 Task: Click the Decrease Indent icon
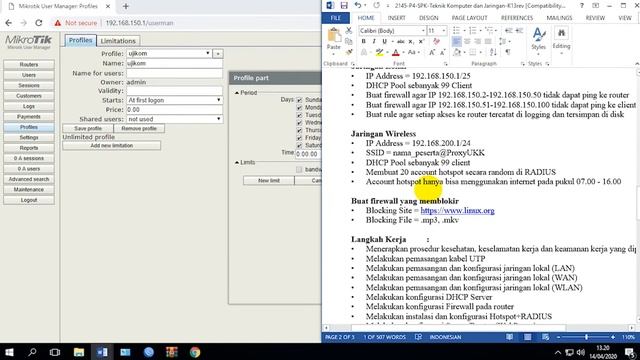[x=509, y=31]
